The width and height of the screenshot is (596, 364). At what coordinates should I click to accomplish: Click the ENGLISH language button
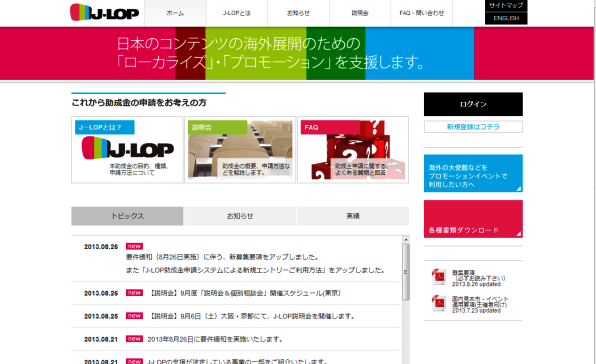pyautogui.click(x=506, y=18)
